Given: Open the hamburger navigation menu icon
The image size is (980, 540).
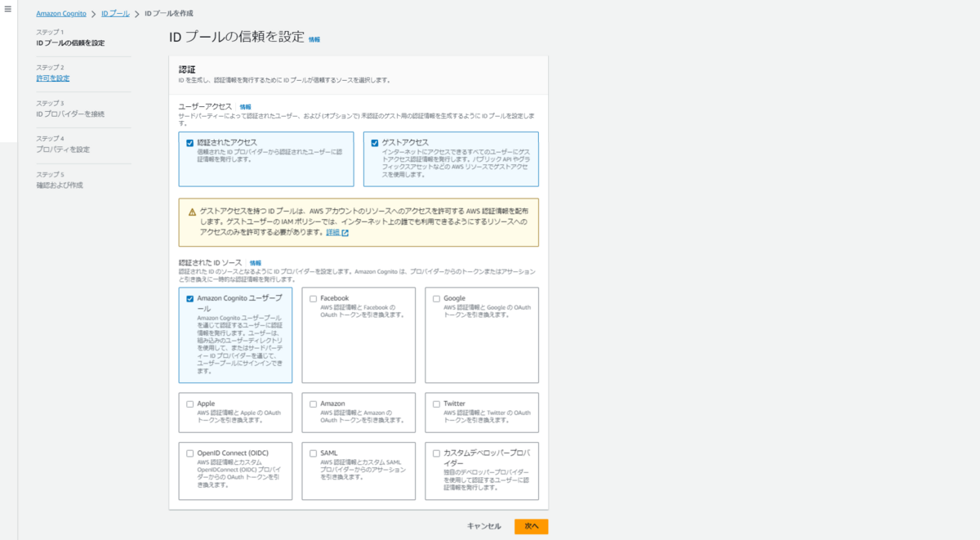Looking at the screenshot, I should click(8, 9).
